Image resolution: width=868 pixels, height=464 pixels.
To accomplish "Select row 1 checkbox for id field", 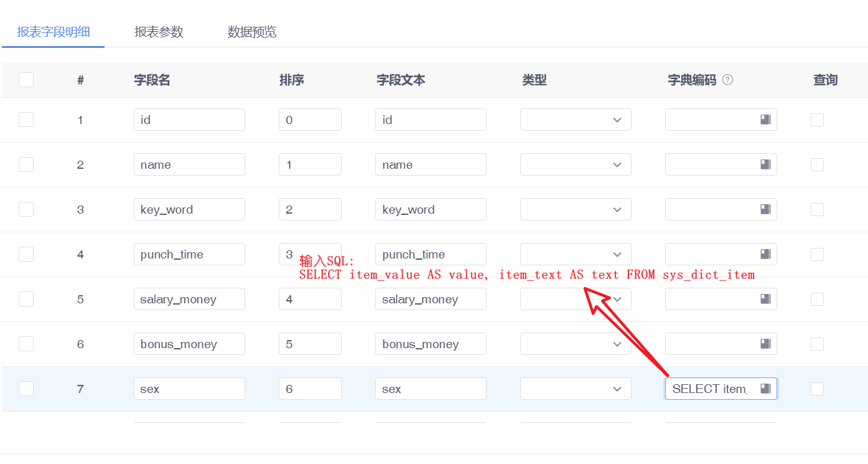I will click(x=26, y=120).
